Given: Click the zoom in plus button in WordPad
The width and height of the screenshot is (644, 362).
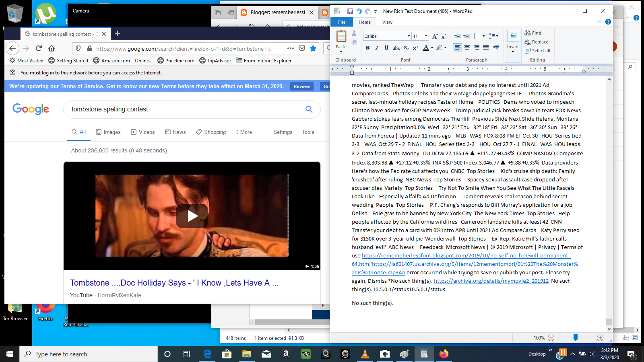Looking at the screenshot, I should (600, 338).
